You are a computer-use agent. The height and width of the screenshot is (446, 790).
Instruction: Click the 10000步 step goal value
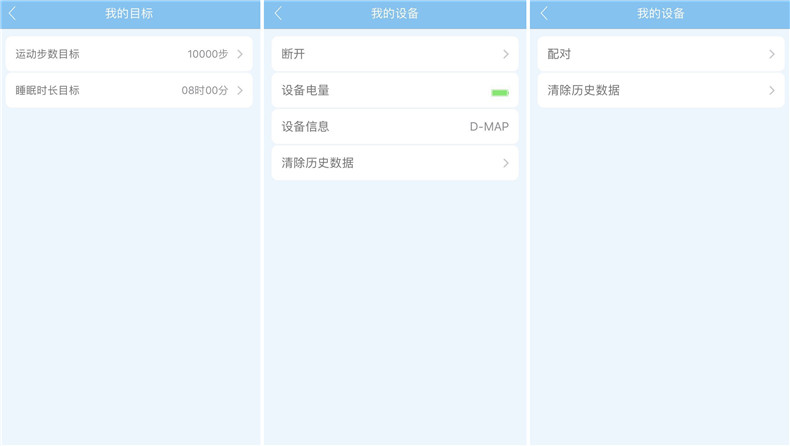pos(208,54)
